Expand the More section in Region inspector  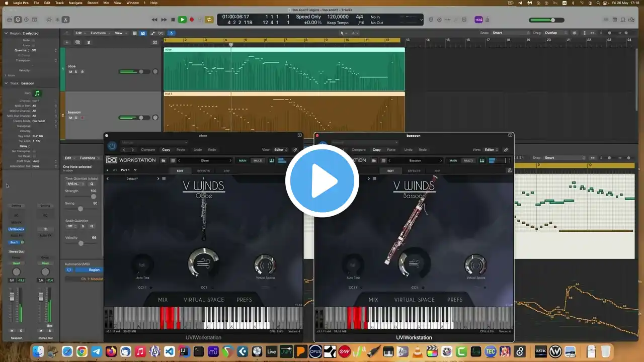[x=6, y=75]
